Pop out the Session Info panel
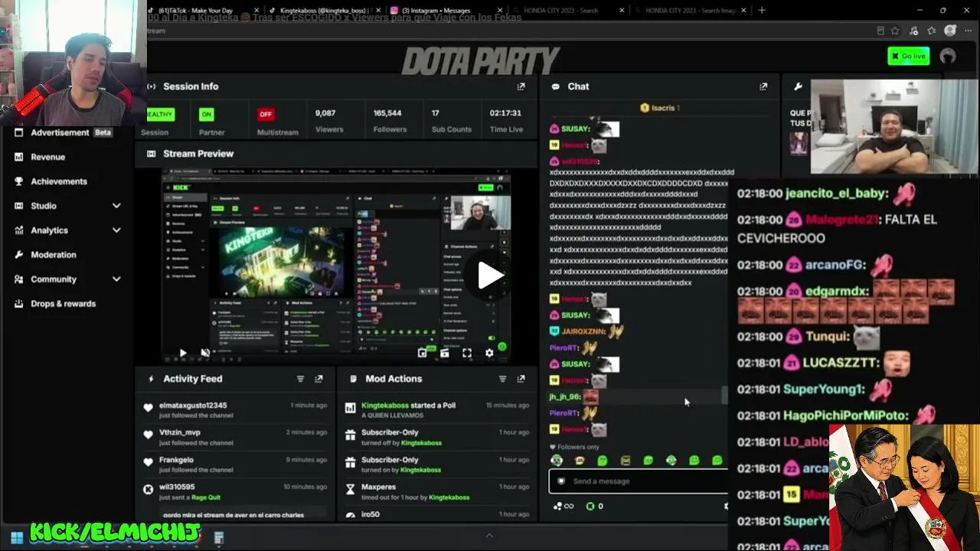 [x=521, y=86]
